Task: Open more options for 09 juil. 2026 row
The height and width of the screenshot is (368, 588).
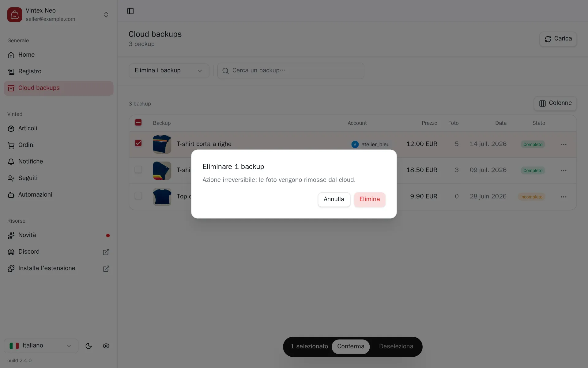Action: (563, 171)
